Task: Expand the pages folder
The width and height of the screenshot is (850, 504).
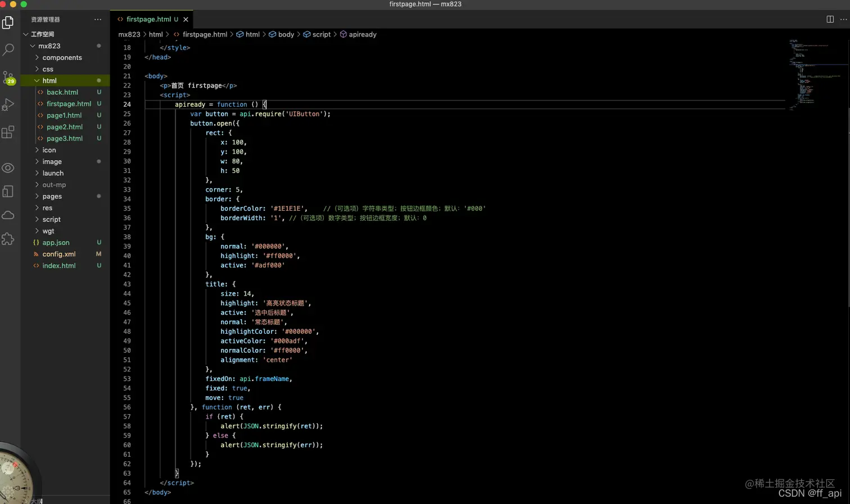Action: 52,197
